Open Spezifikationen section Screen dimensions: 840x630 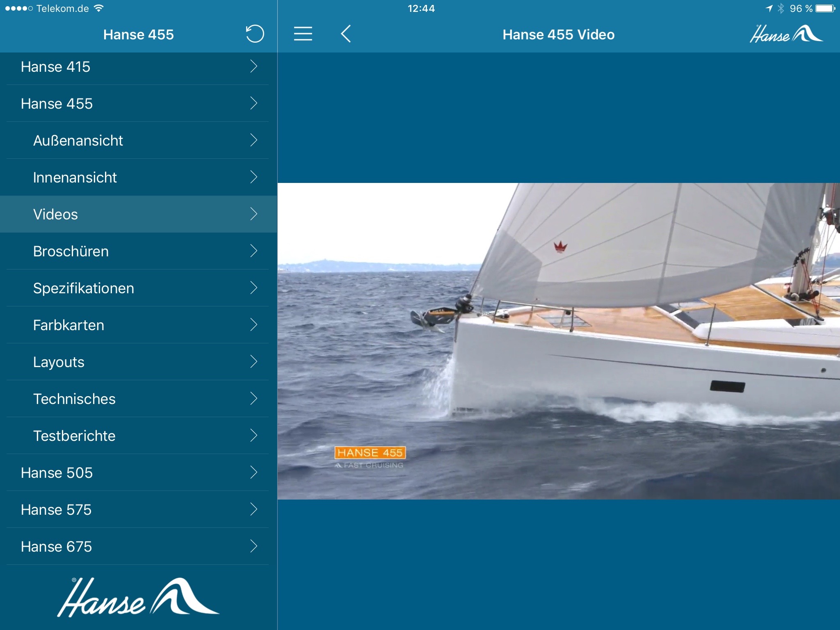pyautogui.click(x=84, y=288)
